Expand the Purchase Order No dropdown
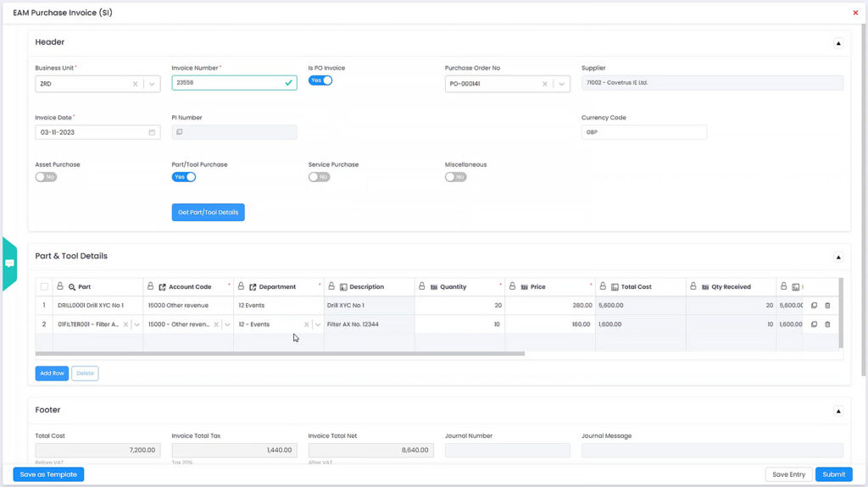Viewport: 868px width, 487px height. pyautogui.click(x=561, y=84)
